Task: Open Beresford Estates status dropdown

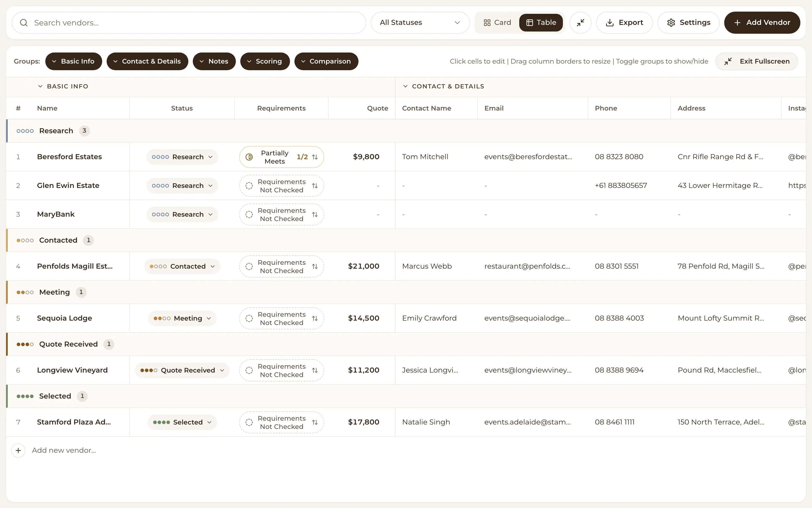Action: point(182,157)
